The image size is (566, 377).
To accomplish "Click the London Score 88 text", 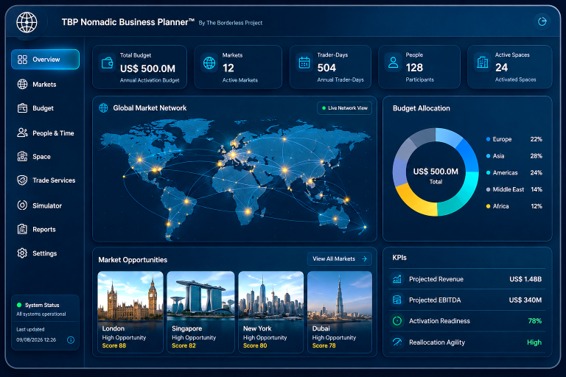I will coord(114,346).
